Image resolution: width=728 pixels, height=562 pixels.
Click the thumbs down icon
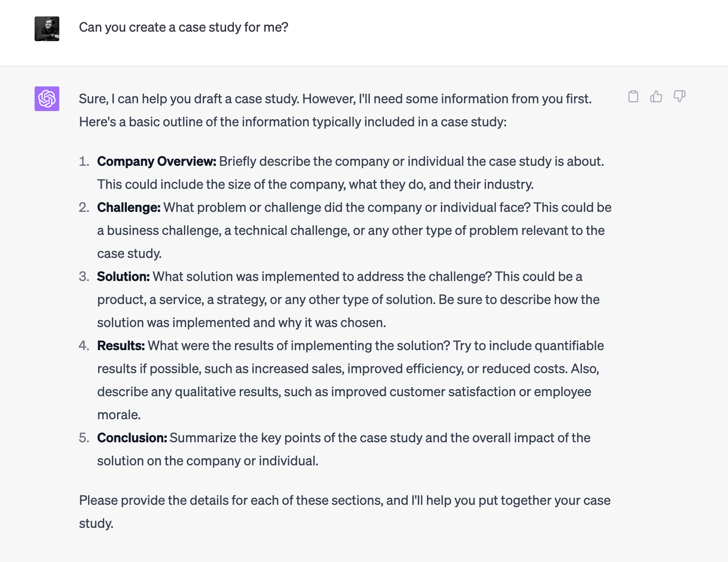(x=679, y=97)
